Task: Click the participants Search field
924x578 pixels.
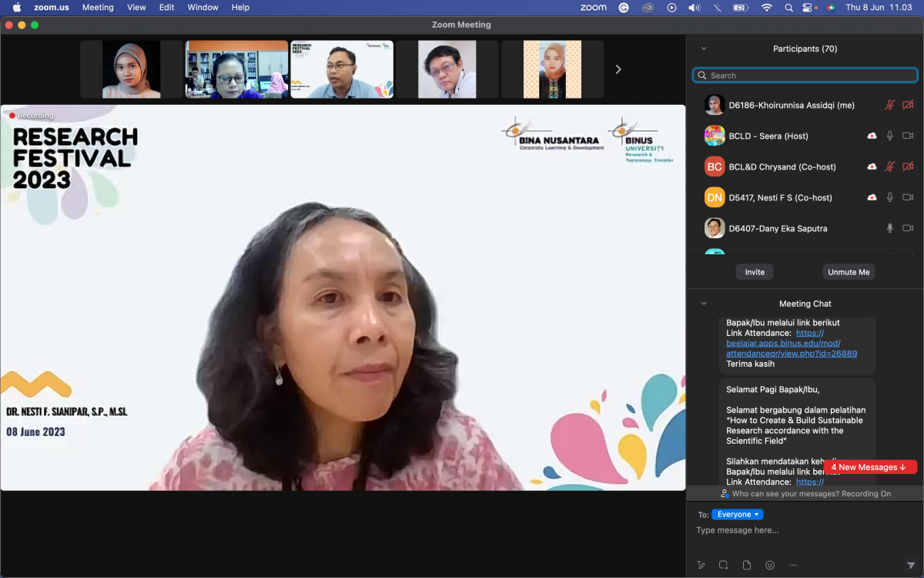Action: point(805,76)
